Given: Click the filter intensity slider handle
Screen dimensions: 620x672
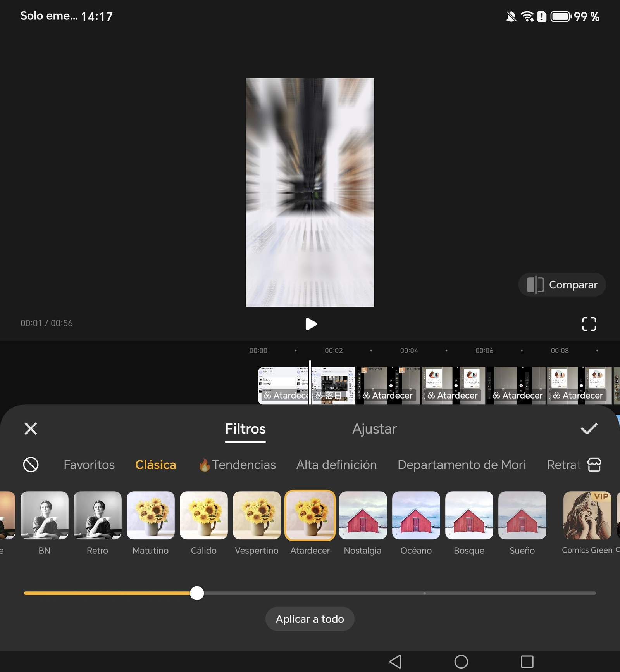Looking at the screenshot, I should 197,593.
